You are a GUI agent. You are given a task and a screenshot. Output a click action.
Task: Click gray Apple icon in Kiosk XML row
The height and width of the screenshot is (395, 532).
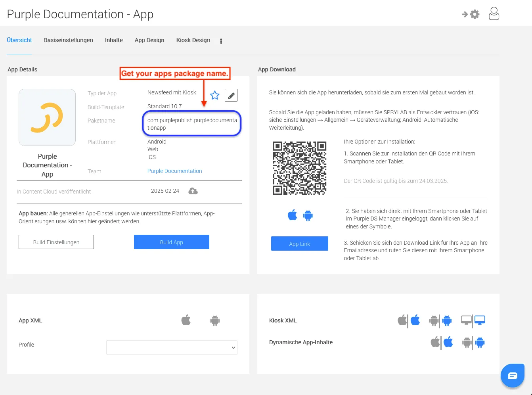[402, 320]
